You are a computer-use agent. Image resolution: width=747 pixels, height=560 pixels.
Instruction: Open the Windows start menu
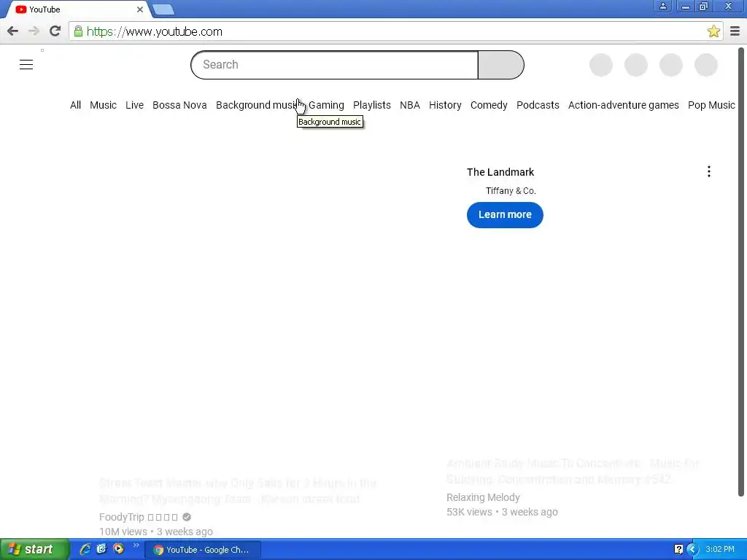pyautogui.click(x=34, y=550)
